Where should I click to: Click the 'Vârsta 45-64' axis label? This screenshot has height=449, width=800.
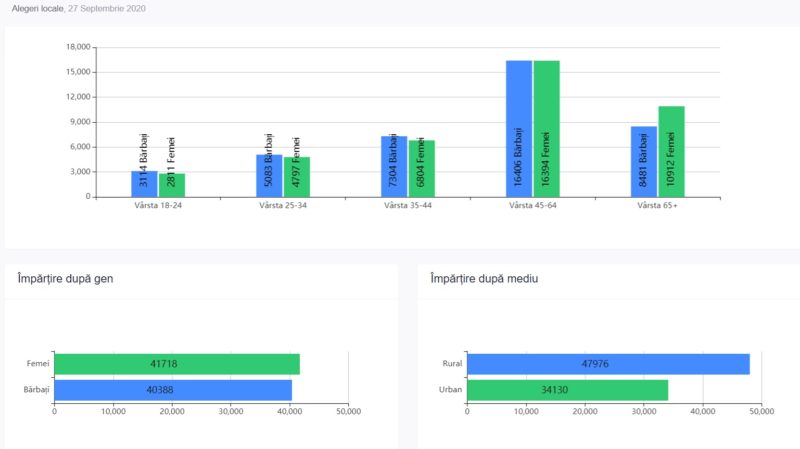pyautogui.click(x=532, y=205)
